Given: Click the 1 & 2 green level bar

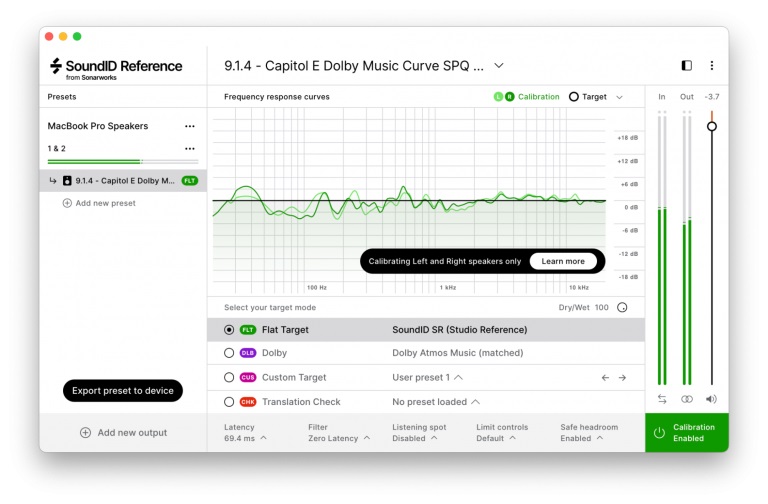Looking at the screenshot, I should 123,161.
